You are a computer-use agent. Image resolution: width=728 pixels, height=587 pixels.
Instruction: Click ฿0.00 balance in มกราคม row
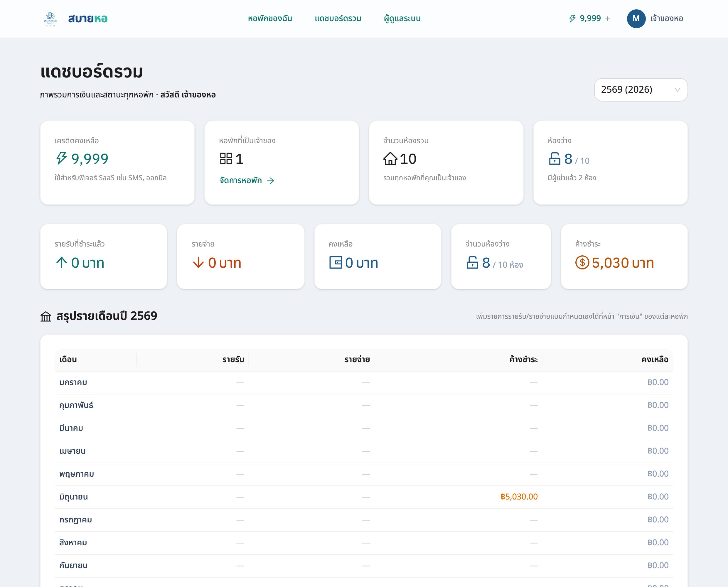pyautogui.click(x=658, y=382)
